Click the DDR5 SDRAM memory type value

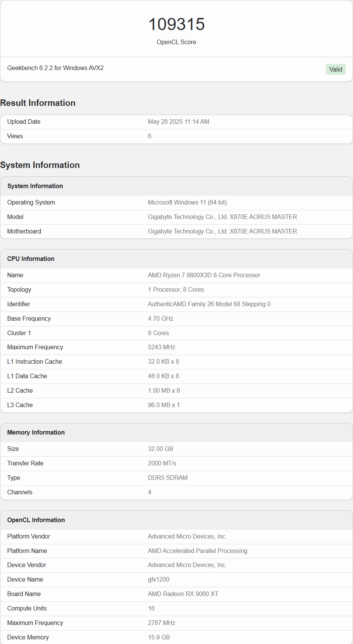tap(167, 478)
